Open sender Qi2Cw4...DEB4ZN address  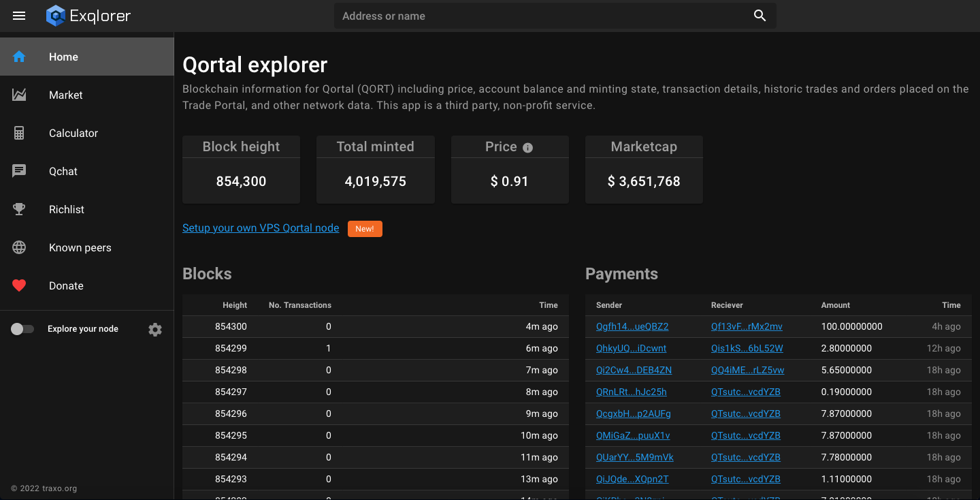634,370
